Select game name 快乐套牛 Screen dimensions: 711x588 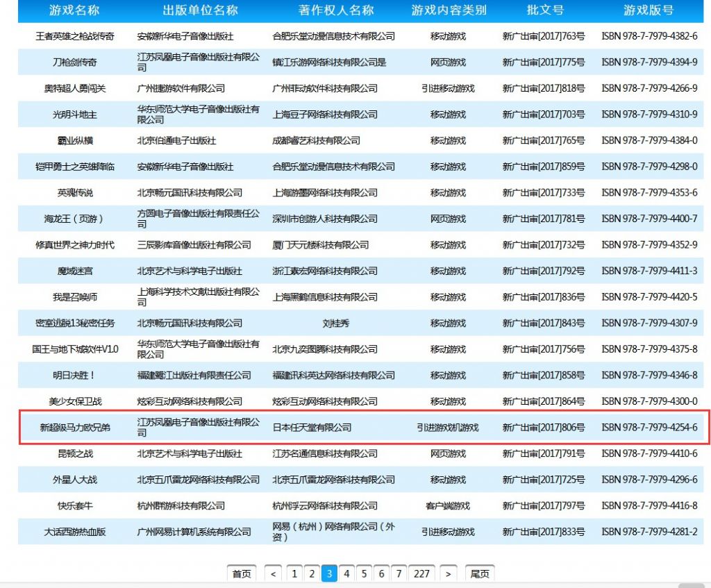[x=75, y=505]
